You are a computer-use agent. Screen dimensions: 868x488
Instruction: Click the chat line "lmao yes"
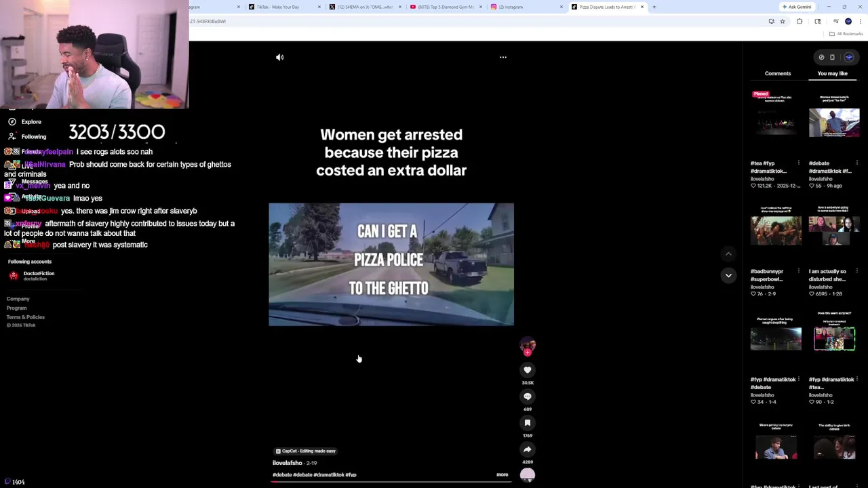pyautogui.click(x=87, y=199)
